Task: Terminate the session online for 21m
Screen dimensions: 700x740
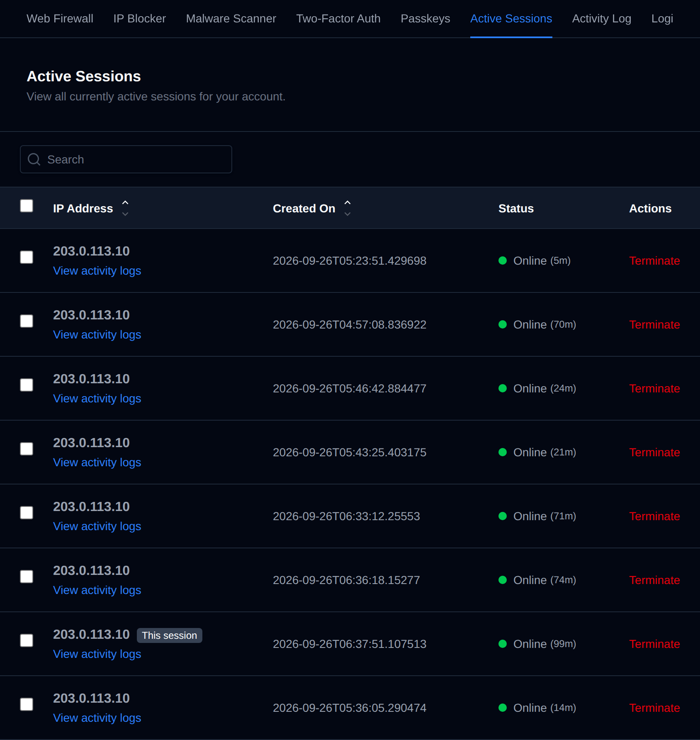Action: pyautogui.click(x=654, y=453)
